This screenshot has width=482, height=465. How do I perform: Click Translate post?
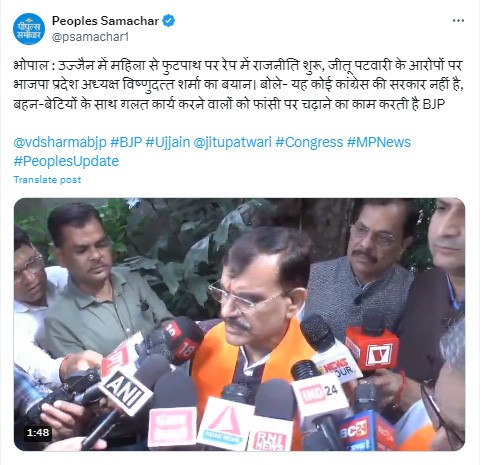coord(47,180)
